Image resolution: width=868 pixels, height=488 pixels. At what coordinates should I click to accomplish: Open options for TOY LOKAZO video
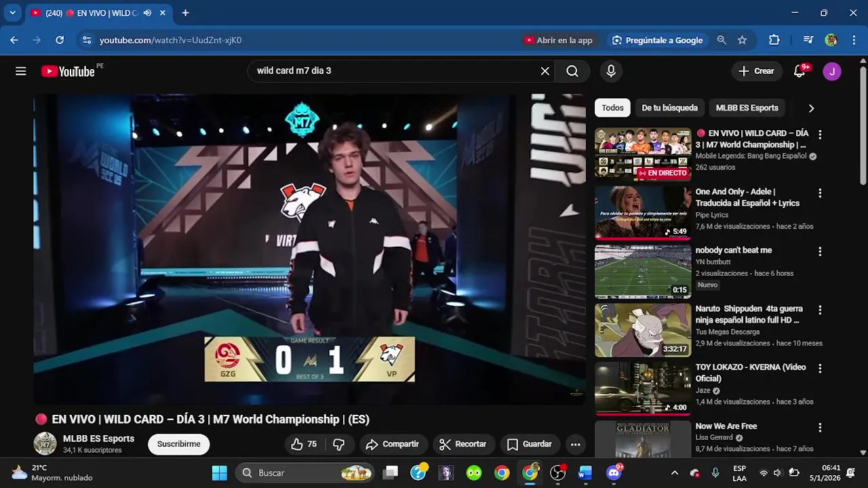[x=820, y=369]
